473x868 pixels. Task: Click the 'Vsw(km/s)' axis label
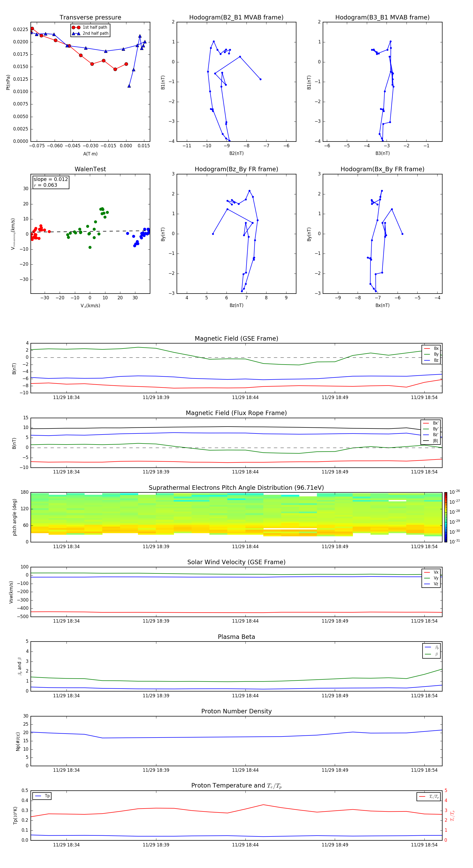point(11,592)
